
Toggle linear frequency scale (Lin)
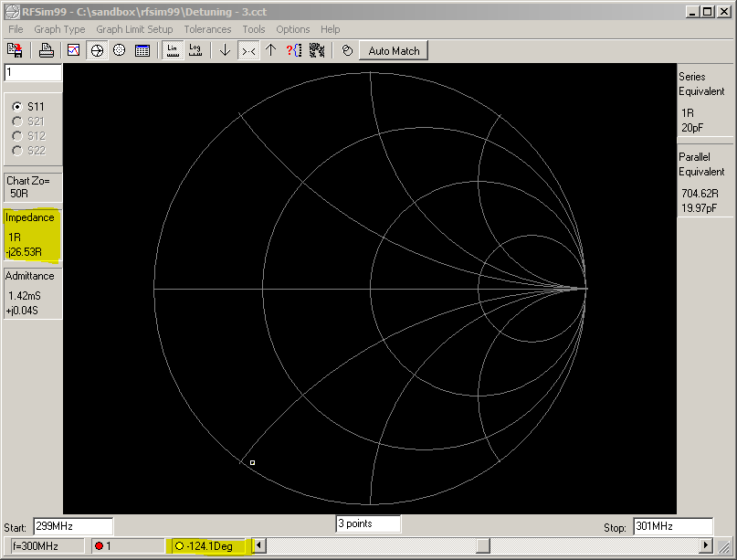coord(173,50)
